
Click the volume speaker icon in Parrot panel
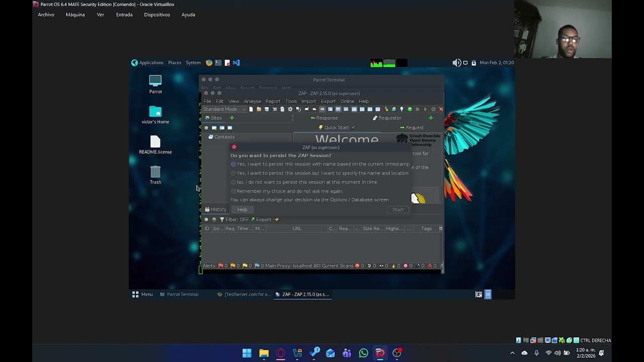pos(456,63)
